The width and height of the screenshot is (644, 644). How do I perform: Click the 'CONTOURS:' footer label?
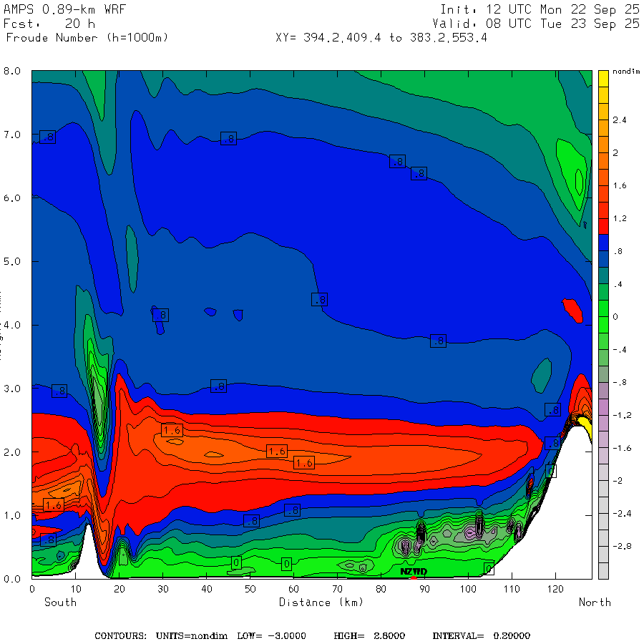[120, 636]
